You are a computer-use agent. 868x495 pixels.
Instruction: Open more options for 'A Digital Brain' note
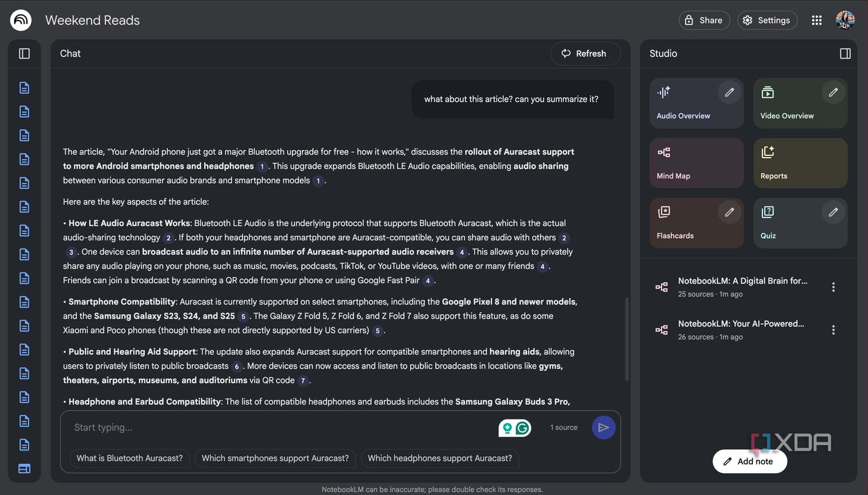pos(833,287)
